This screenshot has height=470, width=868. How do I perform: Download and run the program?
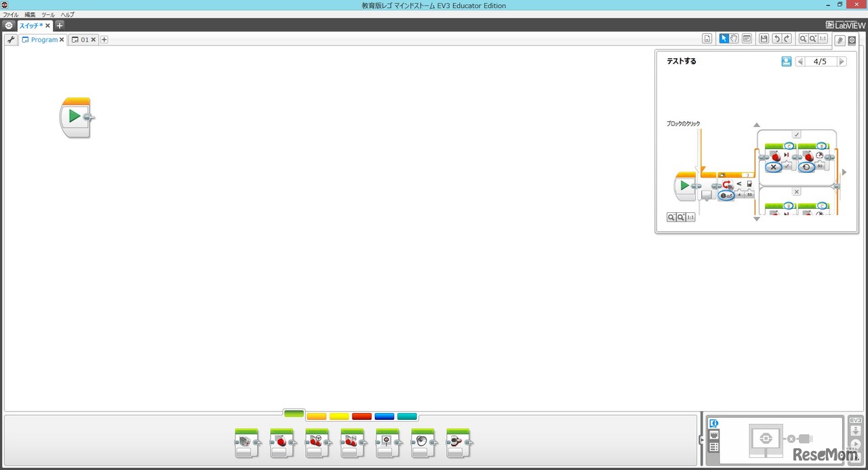pos(856,443)
